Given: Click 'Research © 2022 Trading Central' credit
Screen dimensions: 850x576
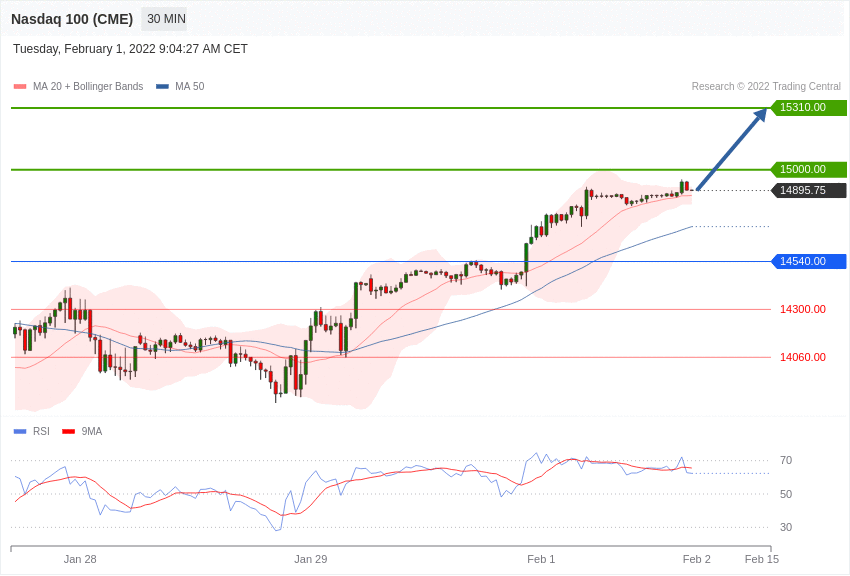Looking at the screenshot, I should pos(766,87).
